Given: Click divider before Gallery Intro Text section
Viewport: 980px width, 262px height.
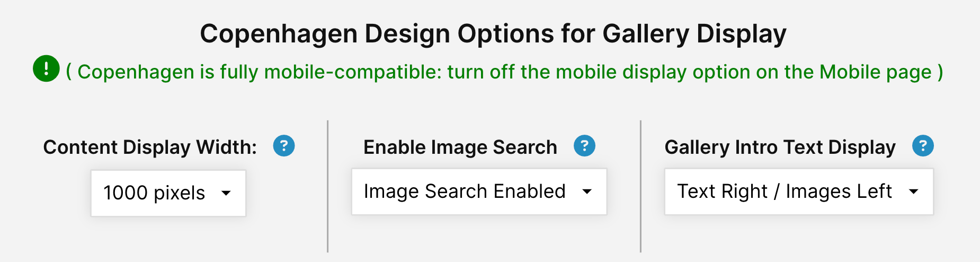Looking at the screenshot, I should click(x=640, y=186).
